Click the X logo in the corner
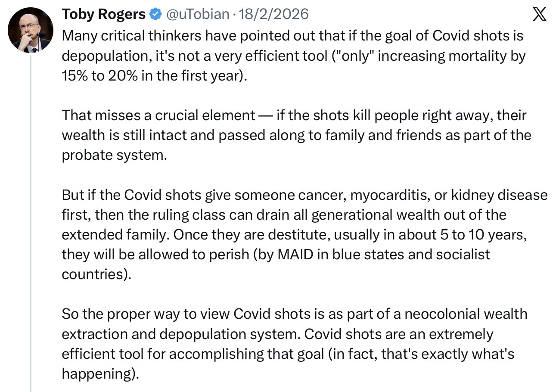Image resolution: width=556 pixels, height=392 pixels. (x=539, y=15)
